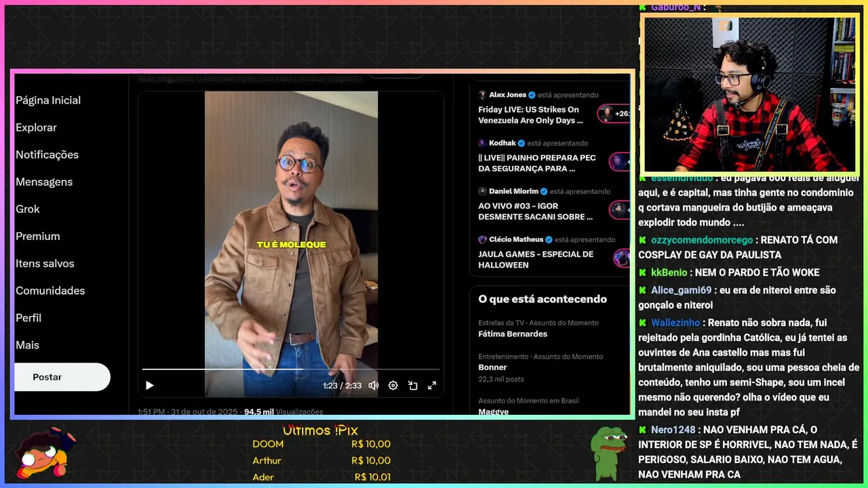Open Página Inicial in sidebar
This screenshot has height=488, width=868.
click(x=48, y=100)
